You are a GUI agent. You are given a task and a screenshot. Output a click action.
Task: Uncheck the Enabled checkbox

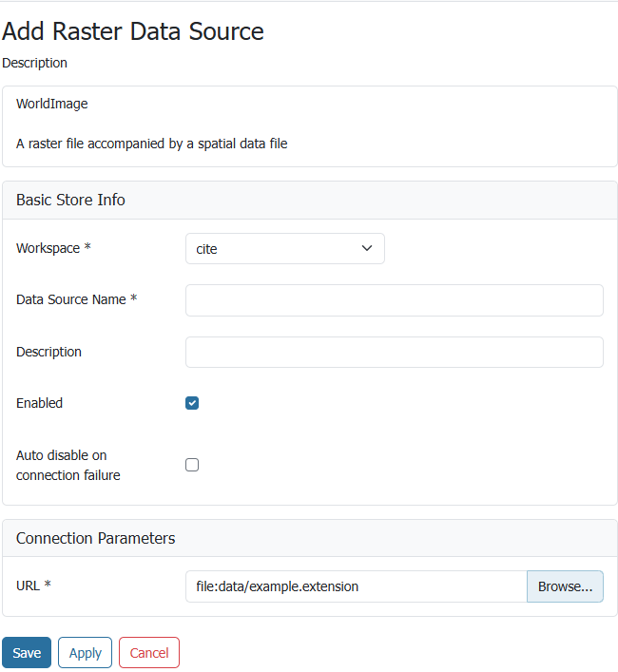[192, 403]
